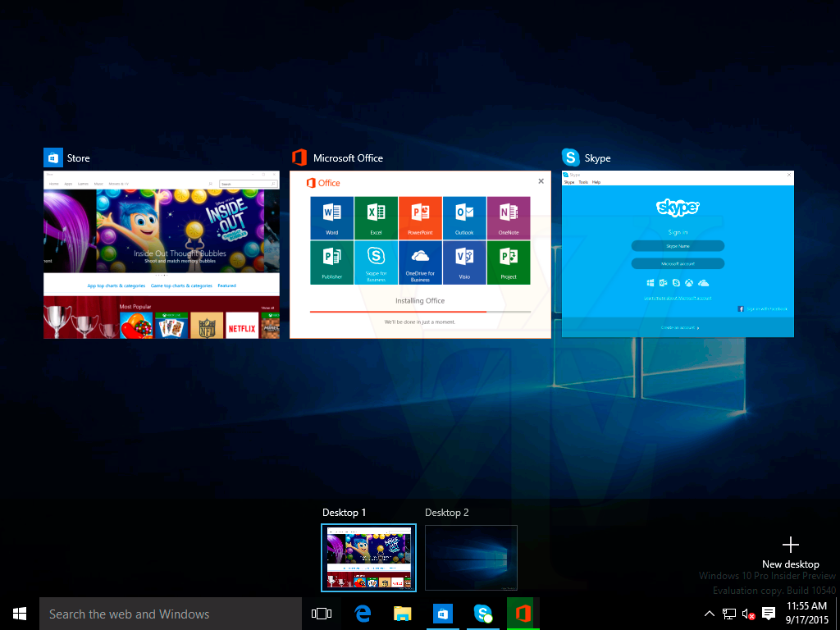Close the Office installer with the X

(541, 181)
